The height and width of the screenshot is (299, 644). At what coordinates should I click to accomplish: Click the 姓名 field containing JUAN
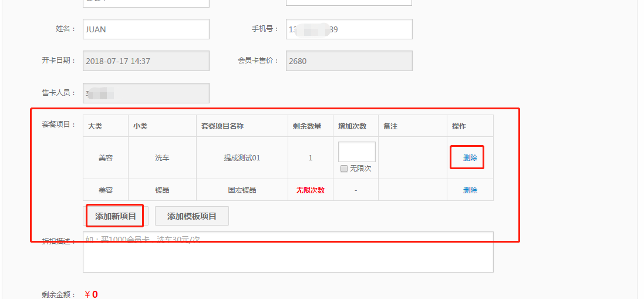(x=146, y=29)
